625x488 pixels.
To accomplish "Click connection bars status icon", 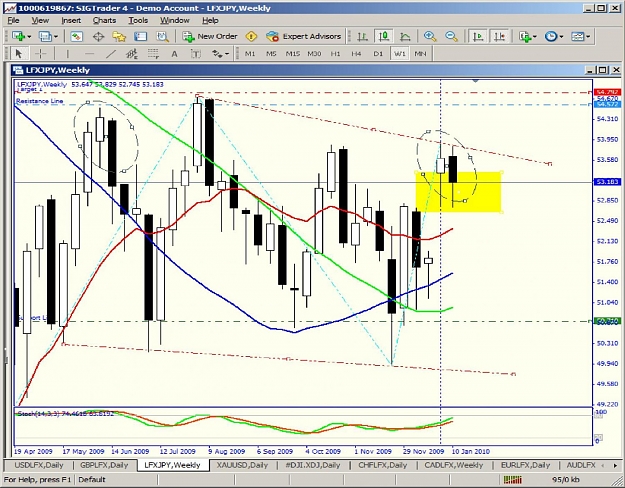I will coord(512,480).
